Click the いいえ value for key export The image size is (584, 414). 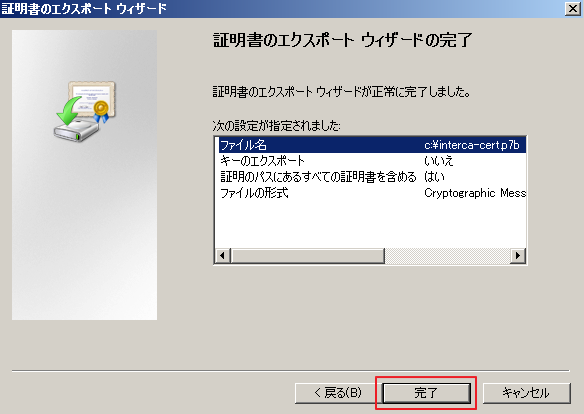438,161
